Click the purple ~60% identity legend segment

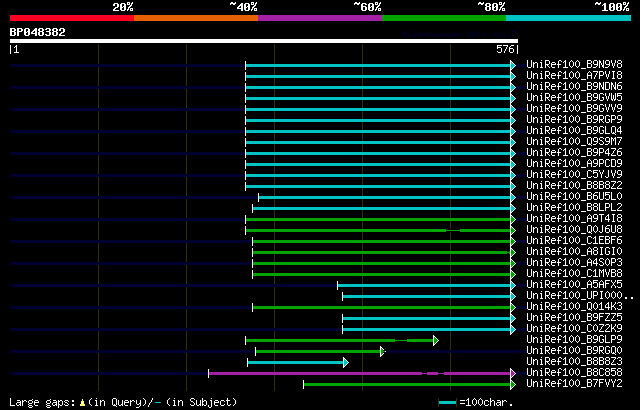[320, 18]
